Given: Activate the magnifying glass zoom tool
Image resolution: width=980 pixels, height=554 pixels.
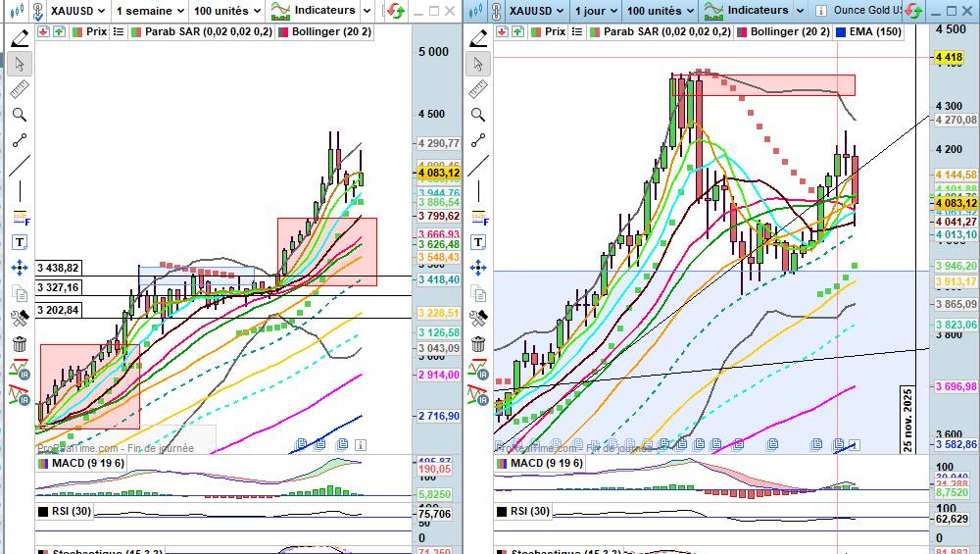Looking at the screenshot, I should [x=20, y=115].
